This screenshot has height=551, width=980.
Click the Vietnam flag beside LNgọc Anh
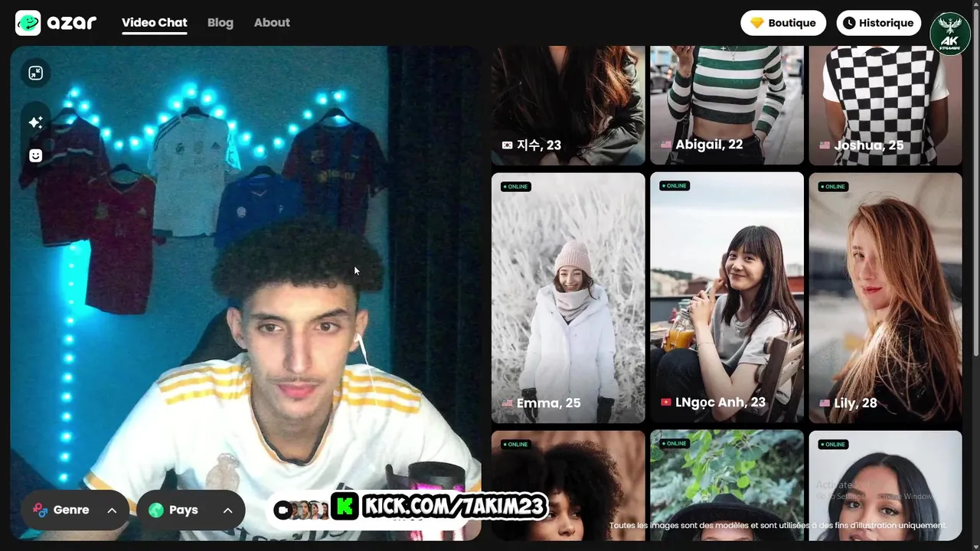pyautogui.click(x=666, y=403)
